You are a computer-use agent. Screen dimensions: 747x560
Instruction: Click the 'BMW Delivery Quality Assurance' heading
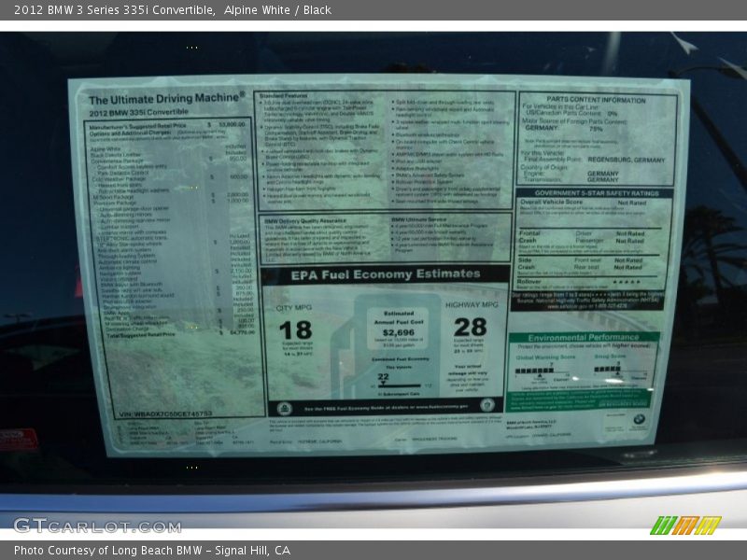[x=305, y=221]
